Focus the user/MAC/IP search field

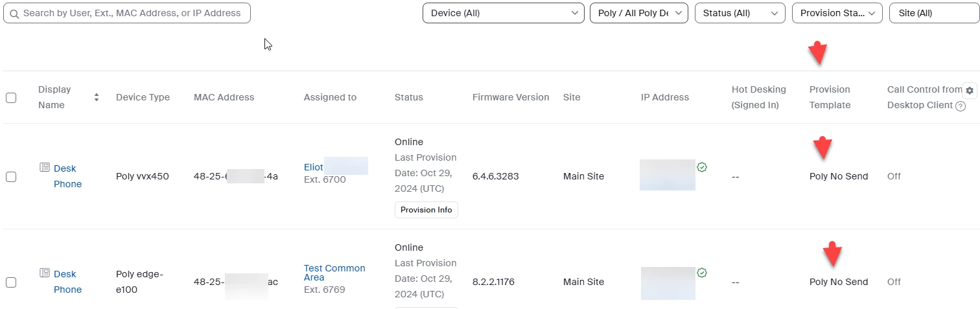click(127, 13)
